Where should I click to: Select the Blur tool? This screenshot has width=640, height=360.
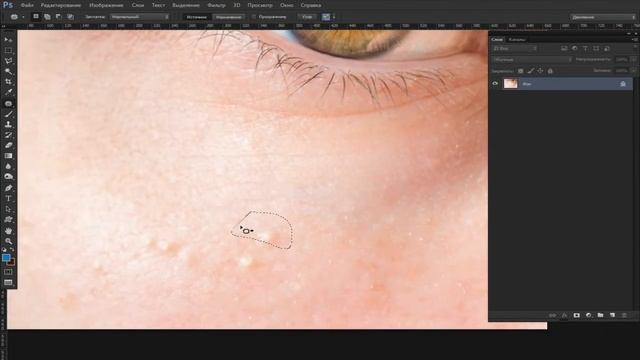point(8,167)
